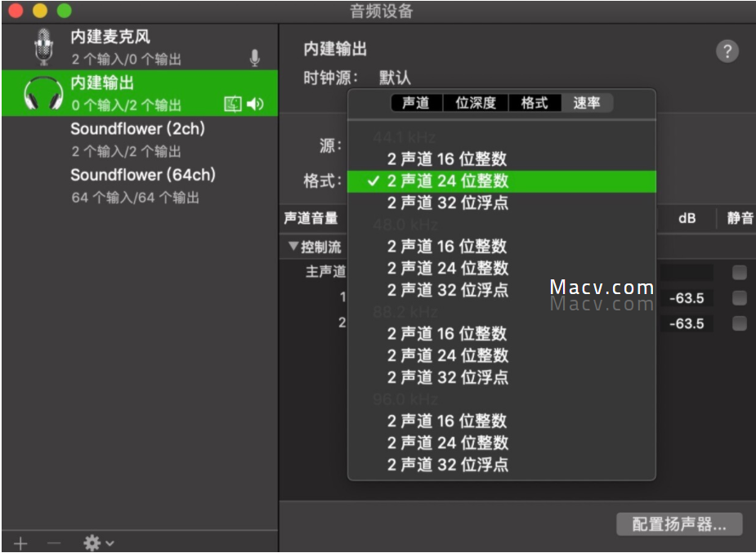The image size is (756, 553).
Task: Enable mute for channel 2
Action: pos(738,323)
